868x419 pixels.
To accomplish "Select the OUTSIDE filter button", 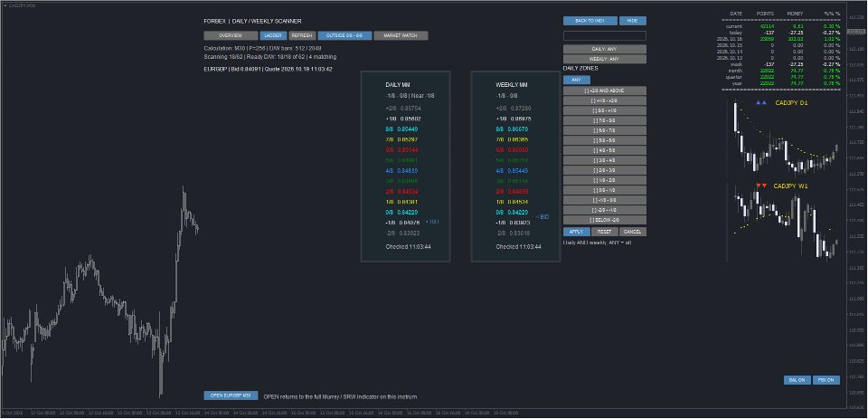I will point(344,35).
